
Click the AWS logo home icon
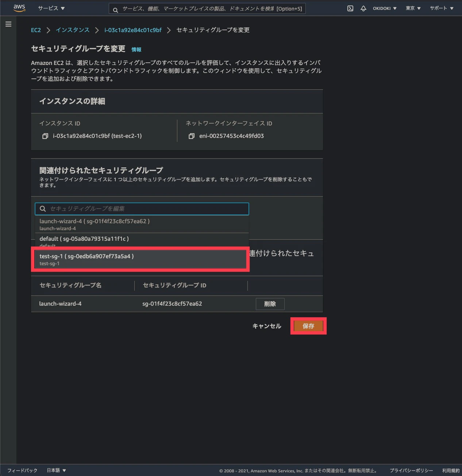[x=19, y=8]
